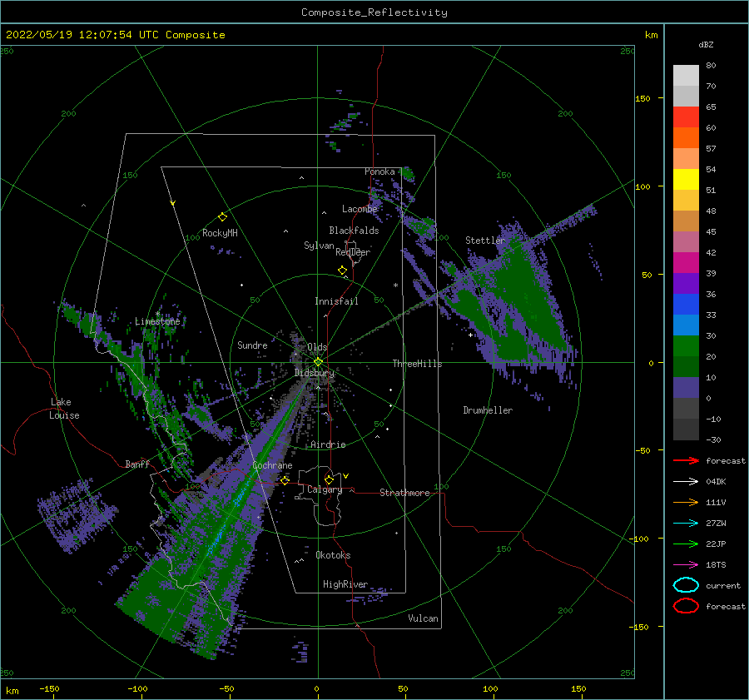The width and height of the screenshot is (749, 700).
Task: Click the green 22JP arrow icon
Action: coord(686,544)
